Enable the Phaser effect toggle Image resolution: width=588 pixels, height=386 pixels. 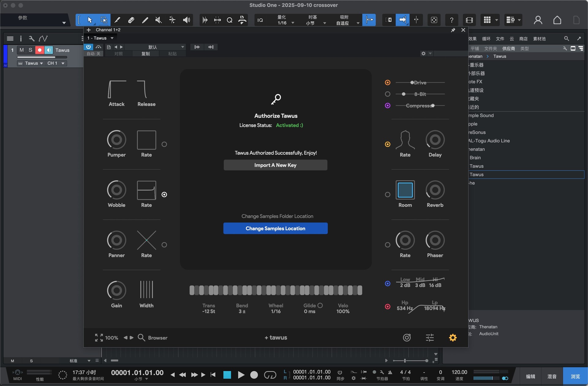coord(387,245)
